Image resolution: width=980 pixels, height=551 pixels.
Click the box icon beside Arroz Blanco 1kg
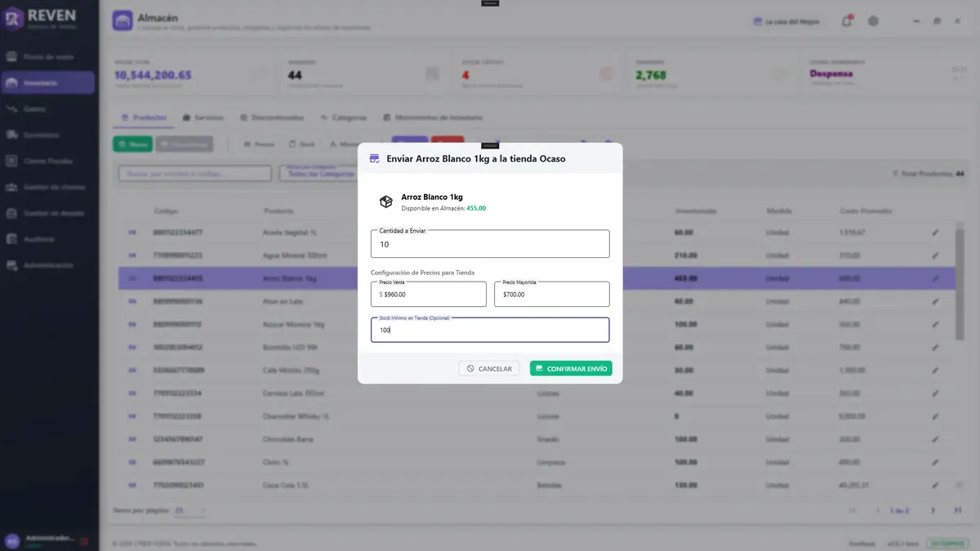click(x=385, y=202)
